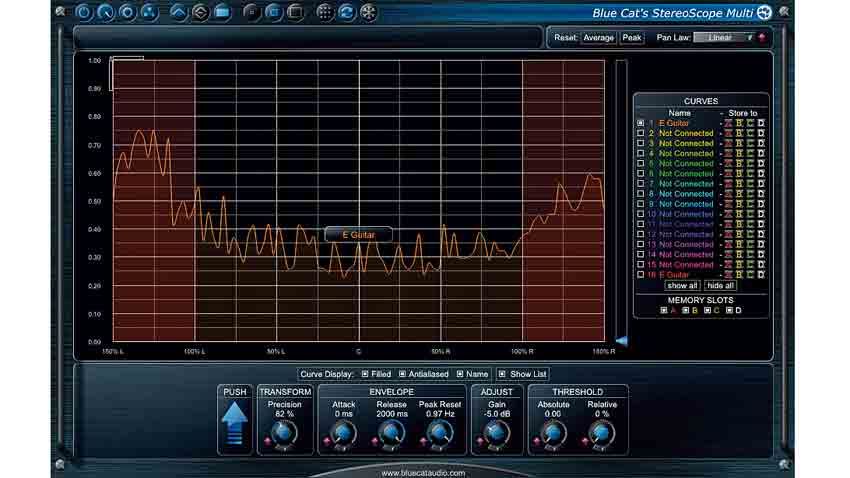Click the Peak Reset knob

pos(440,434)
